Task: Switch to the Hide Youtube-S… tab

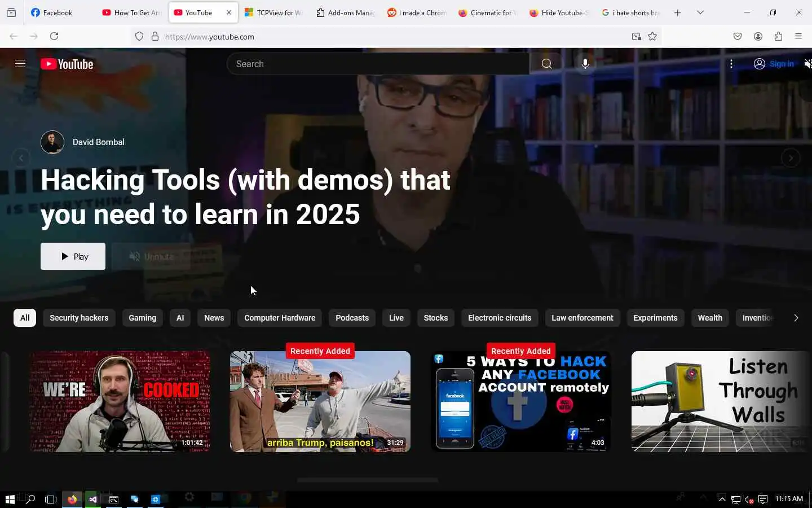Action: coord(559,12)
